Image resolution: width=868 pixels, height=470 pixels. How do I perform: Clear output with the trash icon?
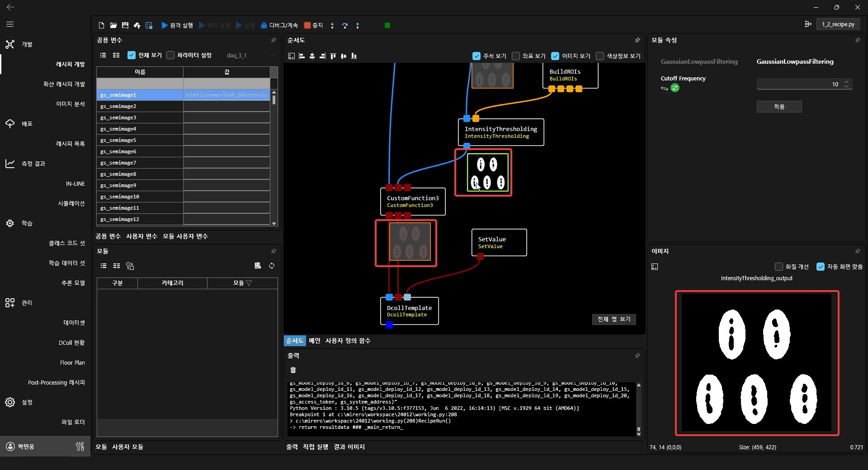click(x=293, y=370)
